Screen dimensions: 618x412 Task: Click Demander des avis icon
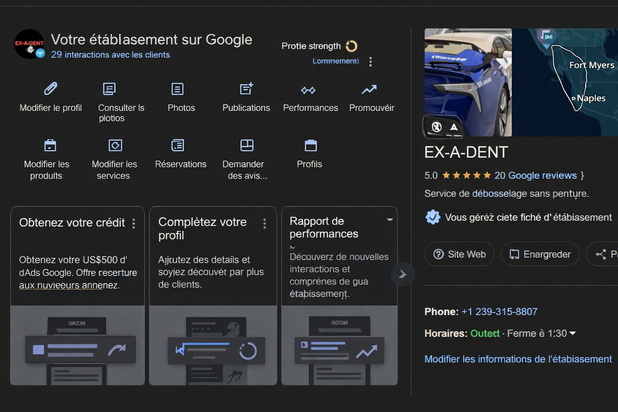(x=246, y=145)
